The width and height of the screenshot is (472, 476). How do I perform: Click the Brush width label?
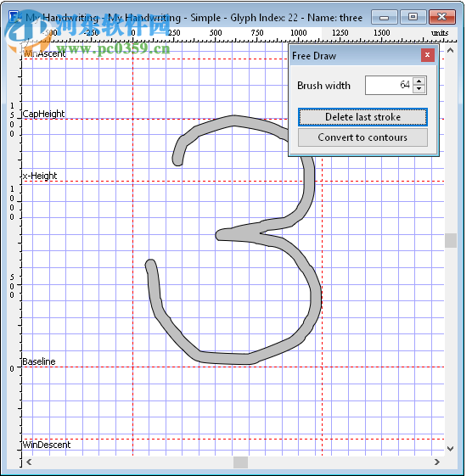323,86
